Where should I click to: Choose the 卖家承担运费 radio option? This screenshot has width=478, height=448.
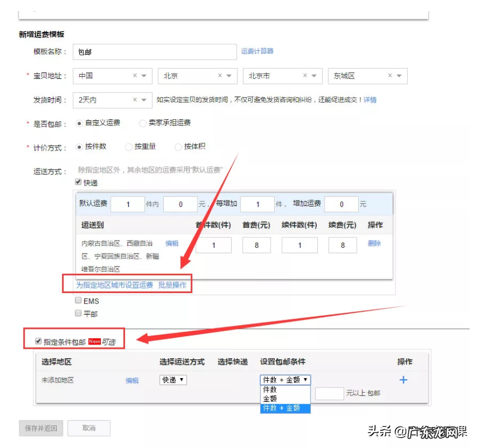142,123
